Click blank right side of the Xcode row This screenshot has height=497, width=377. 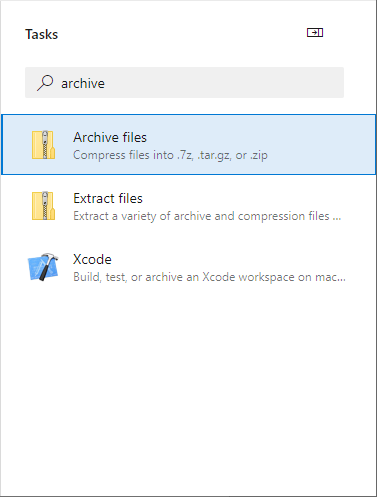pyautogui.click(x=362, y=267)
